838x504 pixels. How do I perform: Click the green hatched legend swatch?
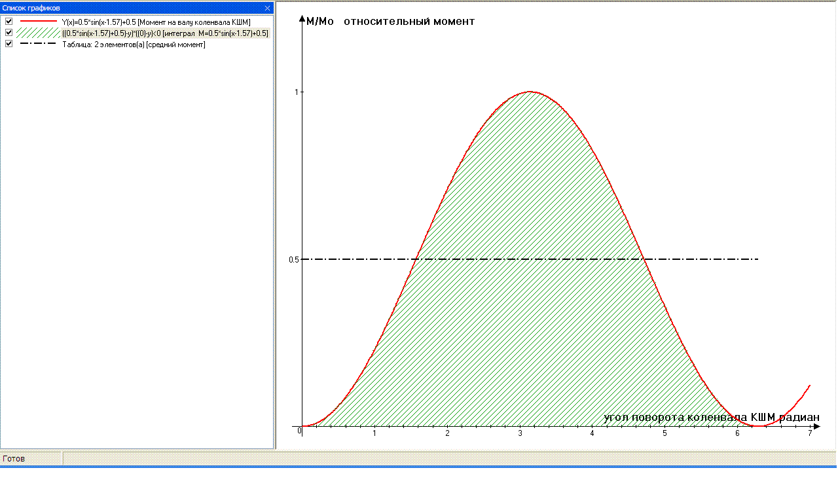(x=38, y=33)
